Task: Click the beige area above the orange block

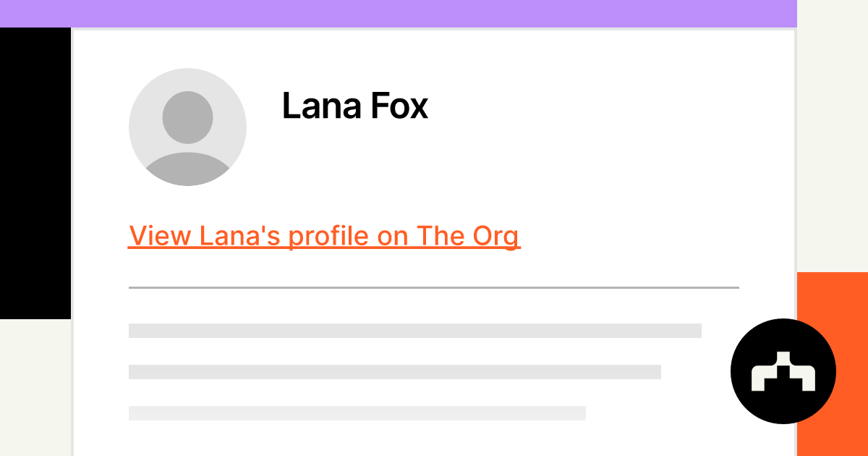Action: pos(832,138)
